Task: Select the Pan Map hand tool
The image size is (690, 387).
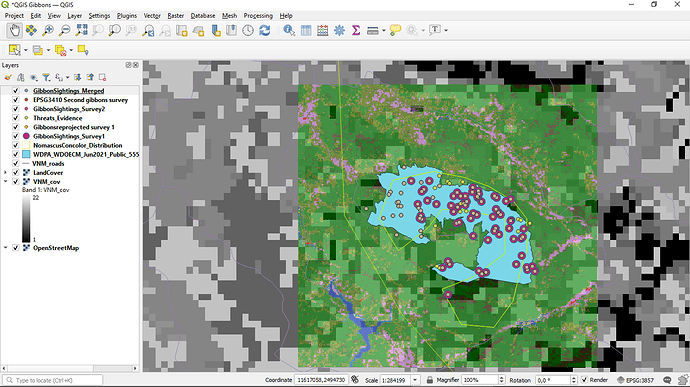Action: (x=15, y=30)
